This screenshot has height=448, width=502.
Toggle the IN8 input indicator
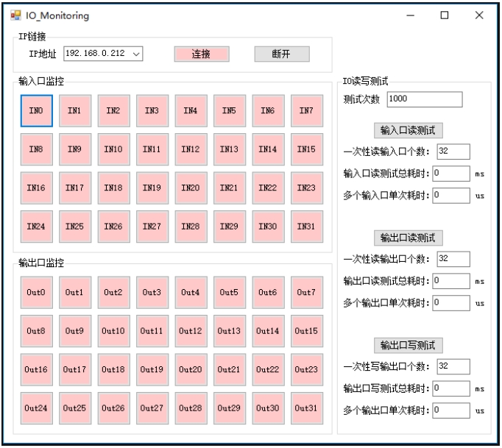click(x=37, y=149)
